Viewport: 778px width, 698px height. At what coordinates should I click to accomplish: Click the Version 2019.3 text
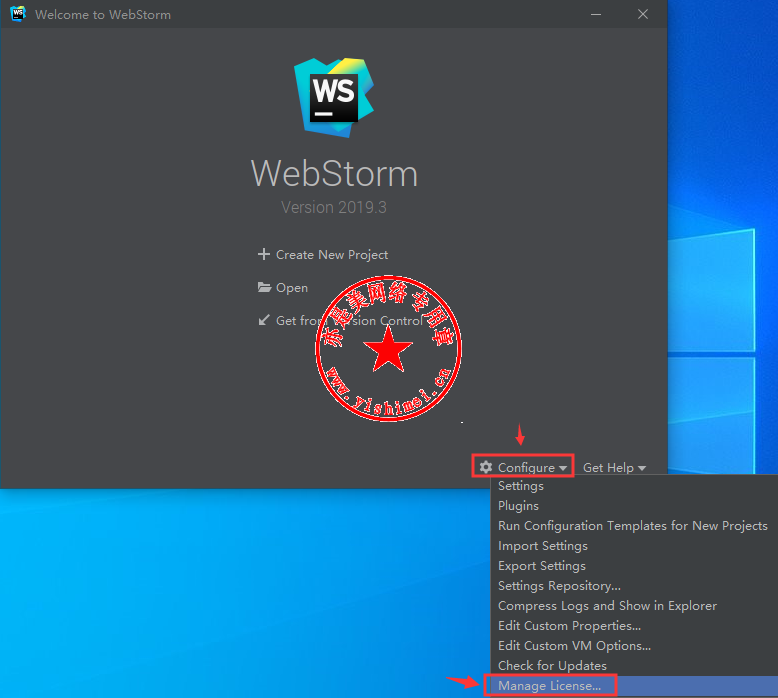click(334, 207)
